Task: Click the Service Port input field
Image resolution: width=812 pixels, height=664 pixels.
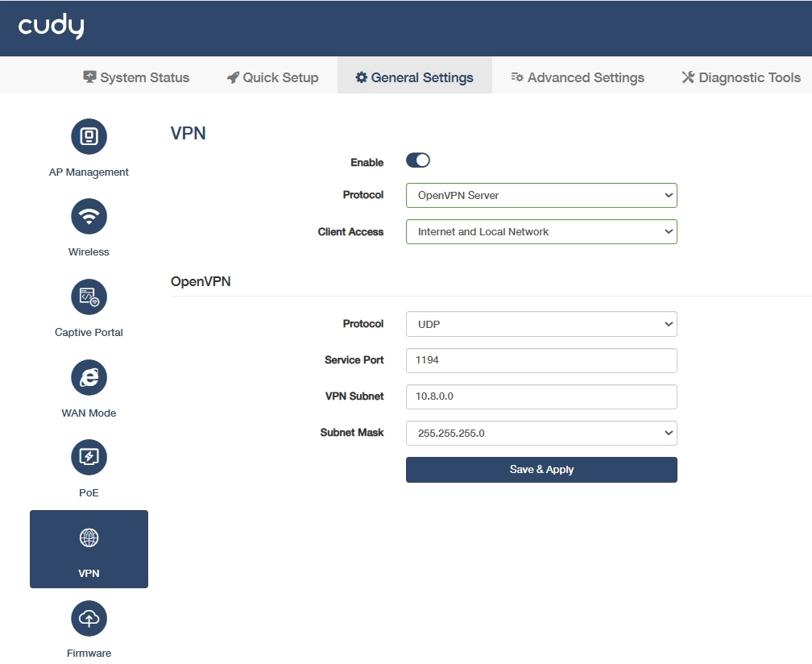Action: click(541, 360)
